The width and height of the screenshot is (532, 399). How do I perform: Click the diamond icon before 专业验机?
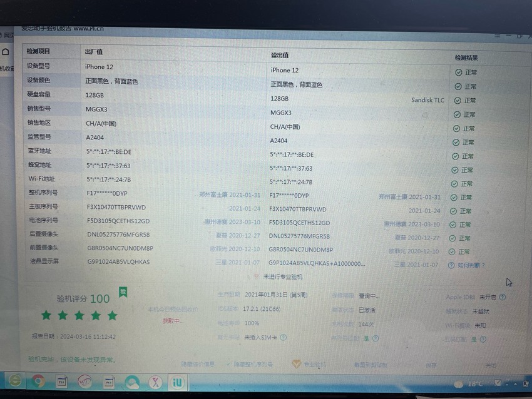pos(297,364)
